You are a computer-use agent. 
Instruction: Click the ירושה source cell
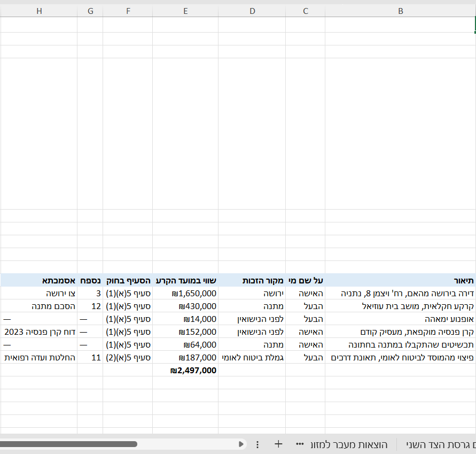pyautogui.click(x=252, y=293)
